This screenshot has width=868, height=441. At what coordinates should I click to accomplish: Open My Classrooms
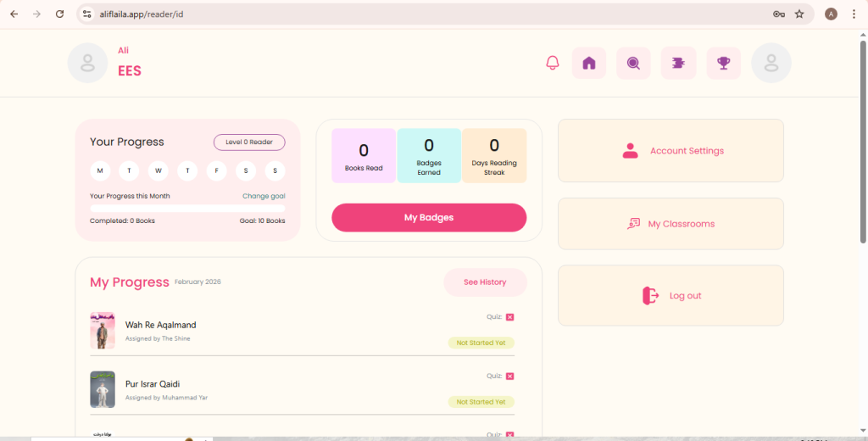click(x=671, y=224)
